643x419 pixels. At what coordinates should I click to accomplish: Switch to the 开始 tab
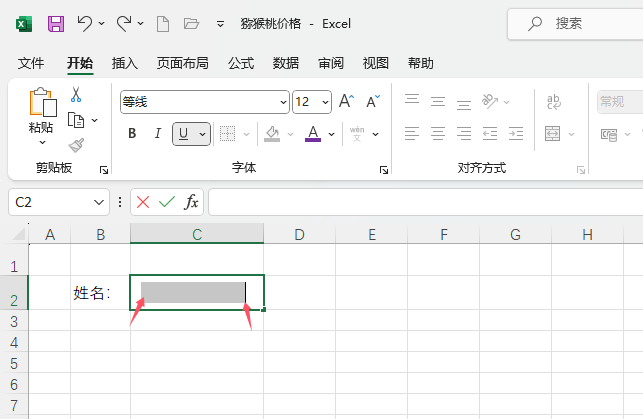80,63
